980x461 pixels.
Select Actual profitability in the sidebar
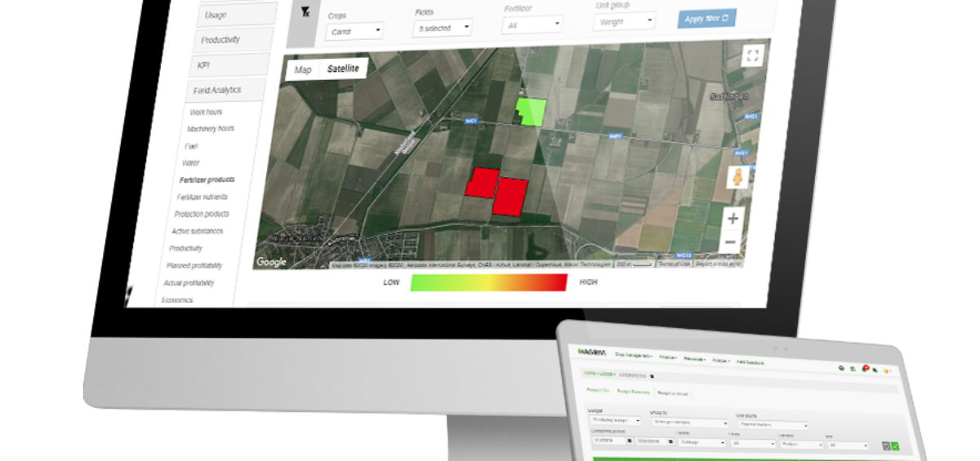pyautogui.click(x=189, y=283)
